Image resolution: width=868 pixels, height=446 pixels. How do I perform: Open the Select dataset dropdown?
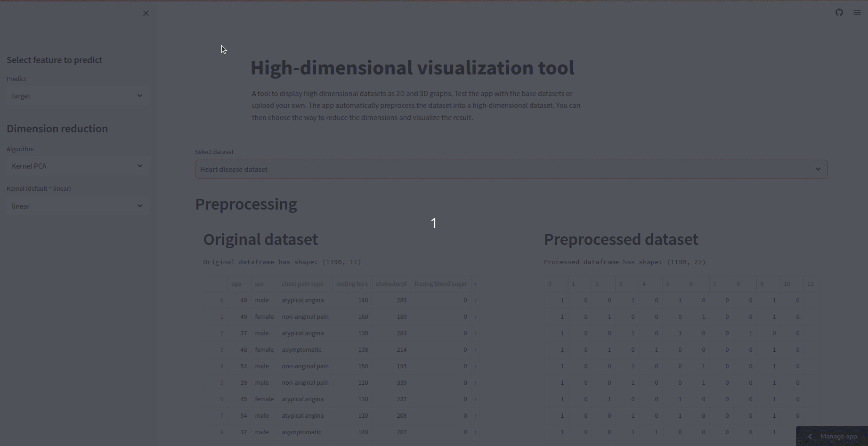[x=511, y=169]
